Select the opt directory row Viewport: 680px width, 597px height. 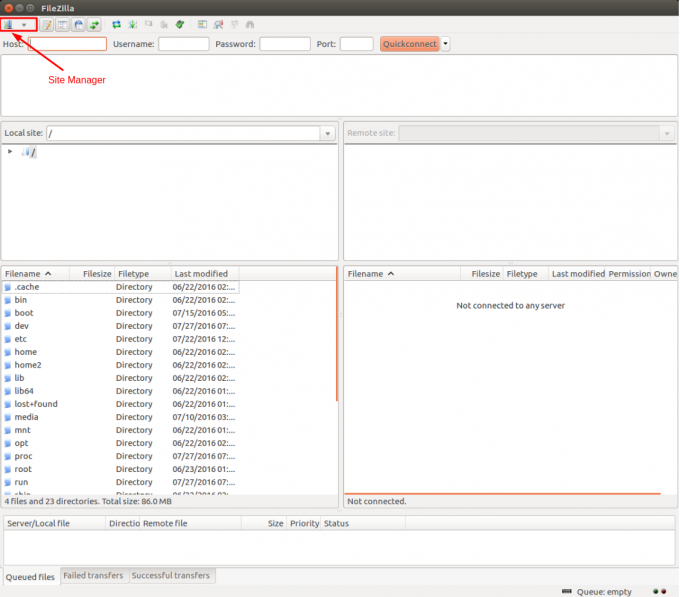click(121, 443)
